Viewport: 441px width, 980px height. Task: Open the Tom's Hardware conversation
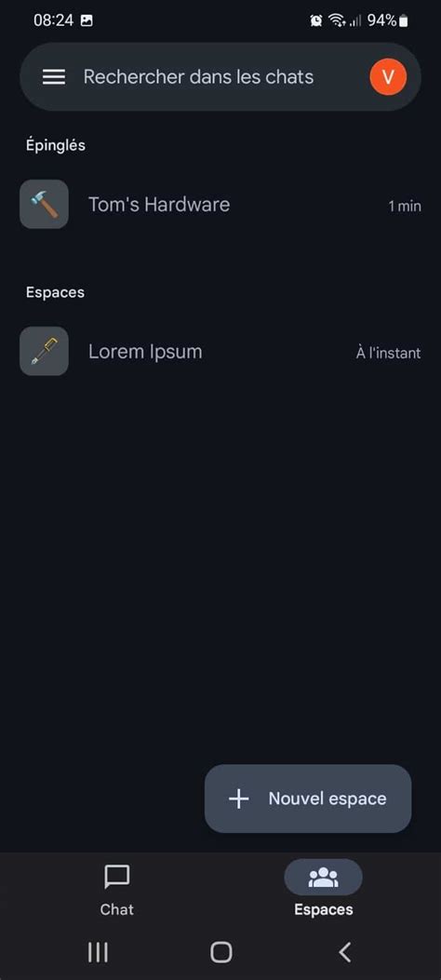220,205
